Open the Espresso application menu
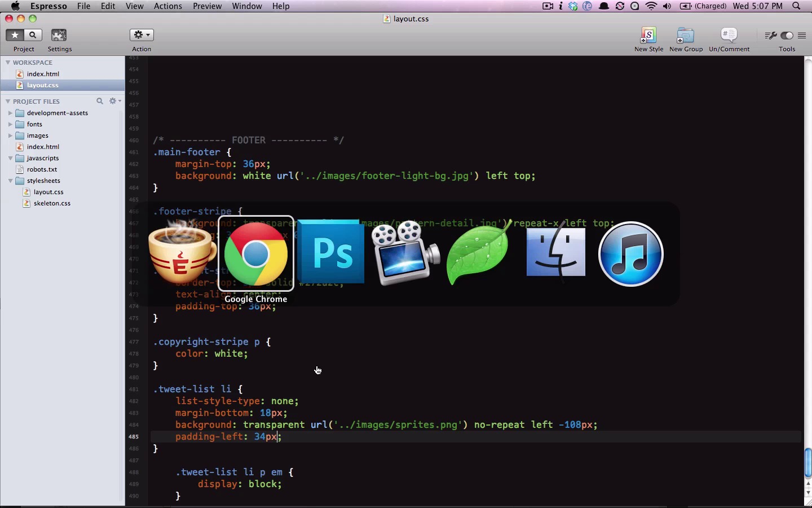The height and width of the screenshot is (508, 812). pyautogui.click(x=48, y=6)
